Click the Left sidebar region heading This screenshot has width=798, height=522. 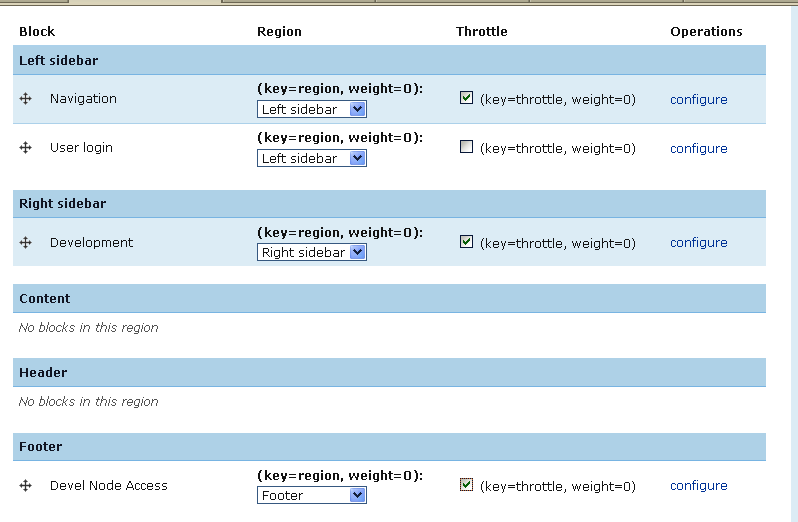[x=59, y=61]
